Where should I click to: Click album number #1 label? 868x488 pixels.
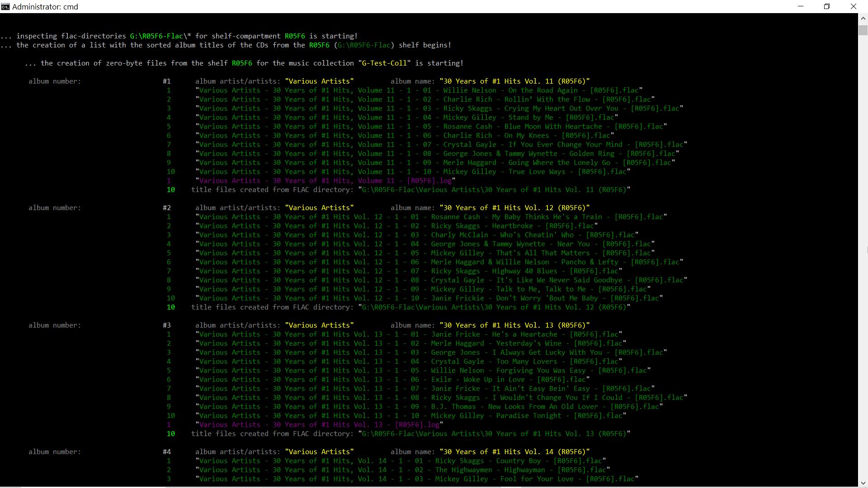[x=167, y=81]
